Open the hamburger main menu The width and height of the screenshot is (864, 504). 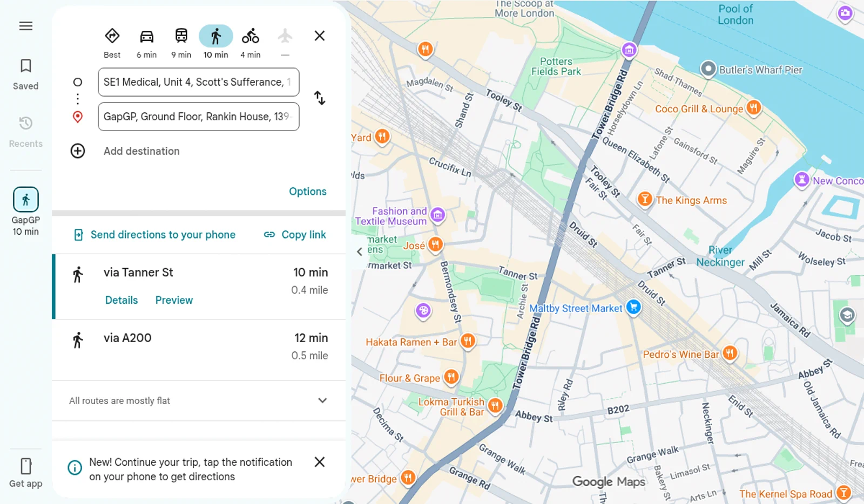coord(25,26)
